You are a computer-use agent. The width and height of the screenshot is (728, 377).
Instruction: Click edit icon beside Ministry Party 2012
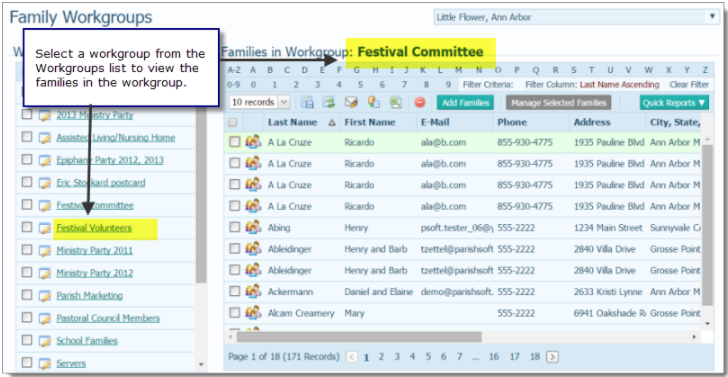(45, 273)
